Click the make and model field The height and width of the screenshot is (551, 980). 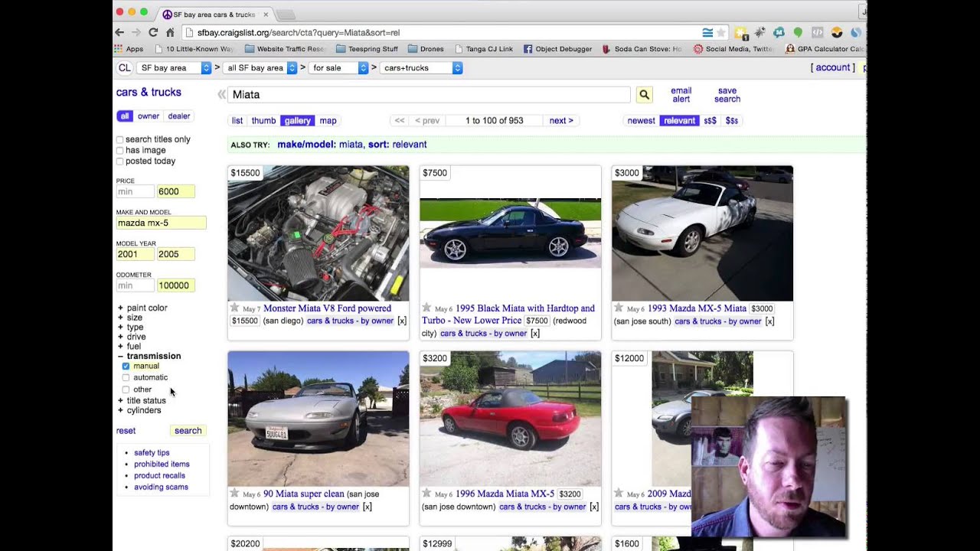point(161,223)
